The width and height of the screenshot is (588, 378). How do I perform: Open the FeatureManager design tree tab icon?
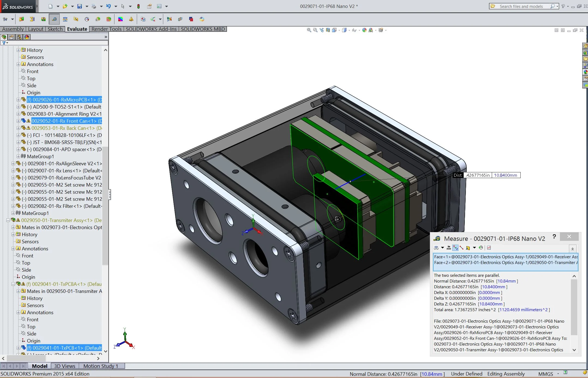pos(4,37)
